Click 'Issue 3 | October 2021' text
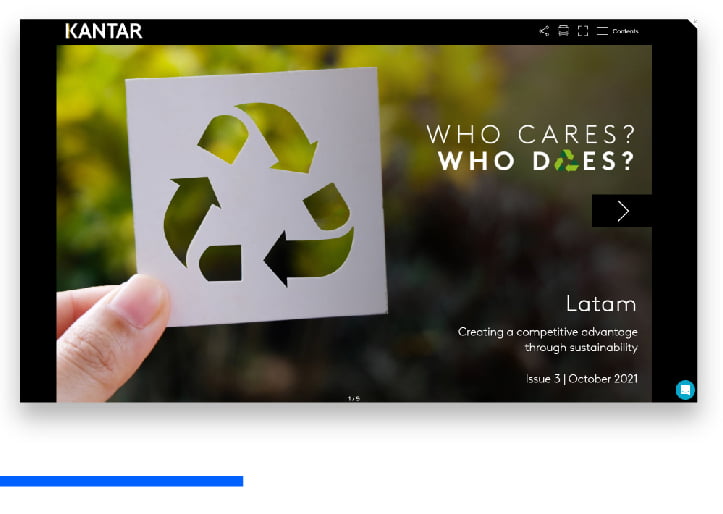 click(582, 379)
